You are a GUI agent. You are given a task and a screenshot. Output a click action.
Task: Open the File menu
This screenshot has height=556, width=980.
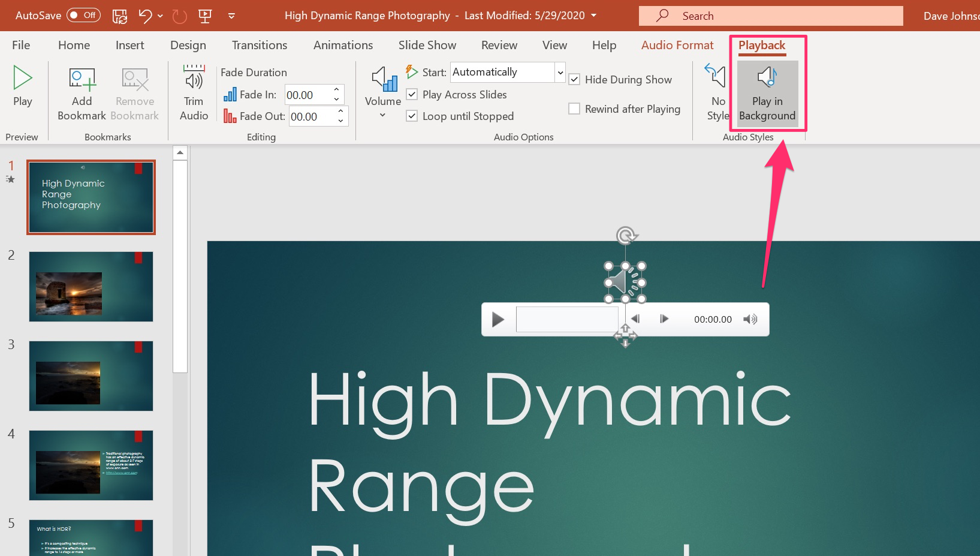tap(21, 45)
